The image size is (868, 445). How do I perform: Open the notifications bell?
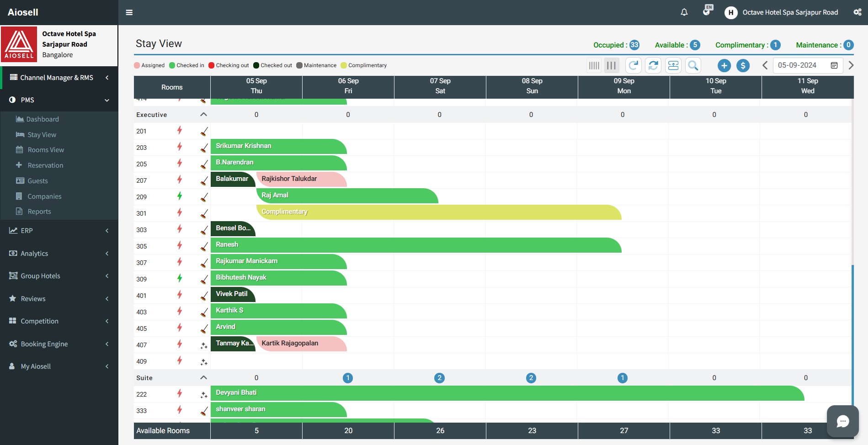684,12
